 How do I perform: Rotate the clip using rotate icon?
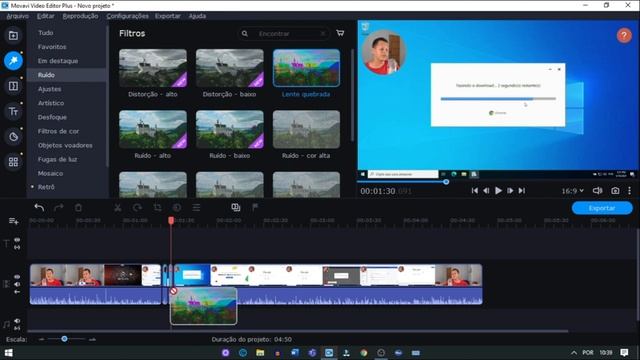[x=138, y=208]
